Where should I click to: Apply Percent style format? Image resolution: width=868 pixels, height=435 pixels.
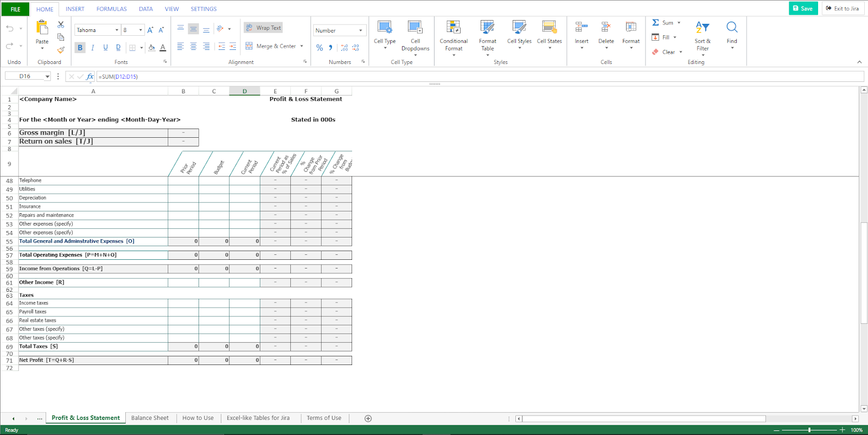tap(320, 48)
